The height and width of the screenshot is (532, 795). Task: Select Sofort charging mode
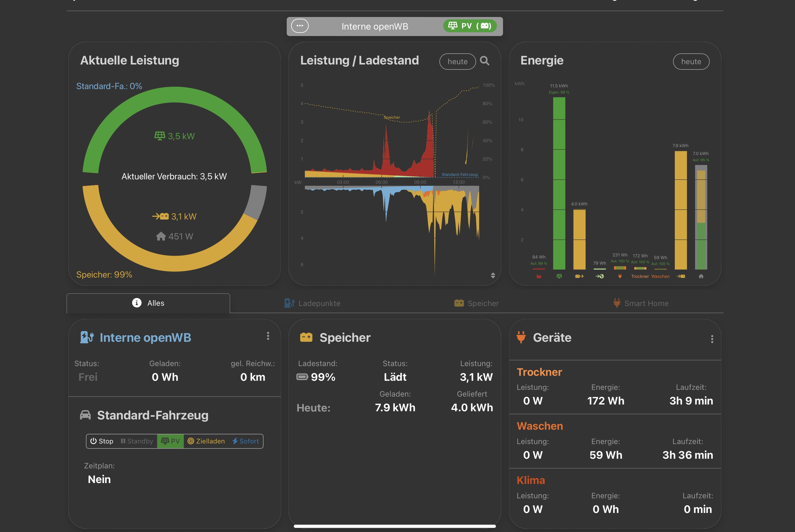[x=246, y=441]
